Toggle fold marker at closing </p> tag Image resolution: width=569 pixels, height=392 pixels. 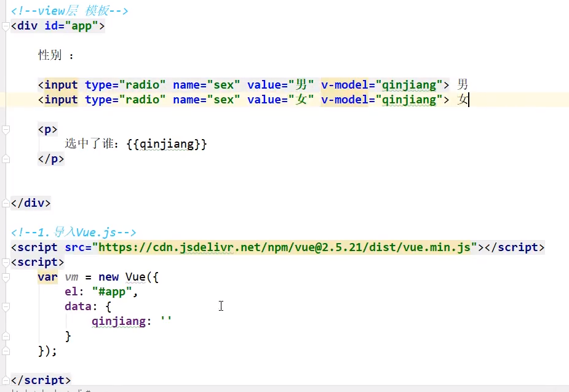point(6,159)
